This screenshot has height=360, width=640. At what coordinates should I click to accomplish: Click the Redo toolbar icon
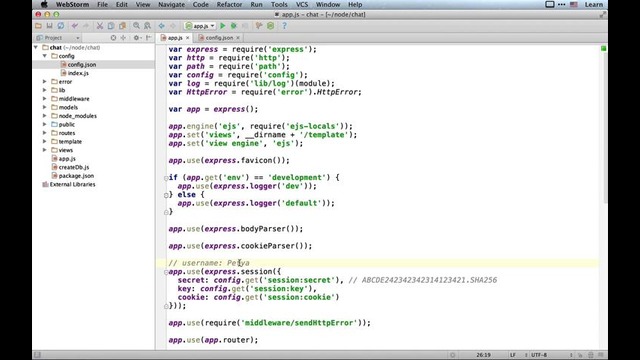(x=86, y=26)
